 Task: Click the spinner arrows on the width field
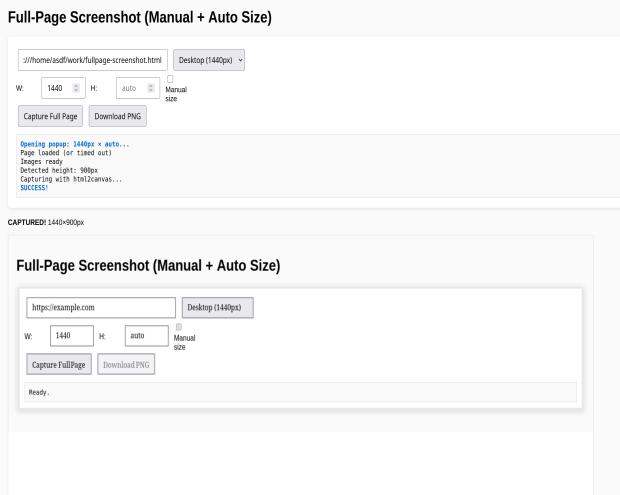pos(77,89)
